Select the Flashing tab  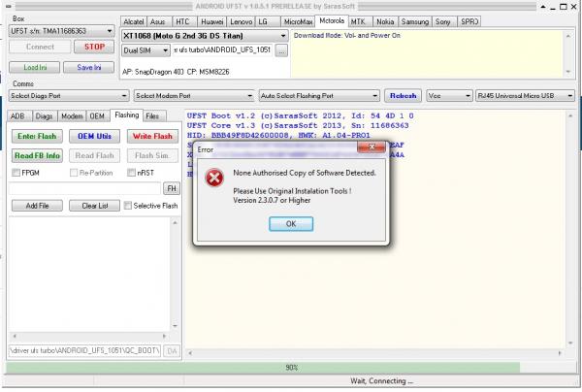pyautogui.click(x=127, y=115)
